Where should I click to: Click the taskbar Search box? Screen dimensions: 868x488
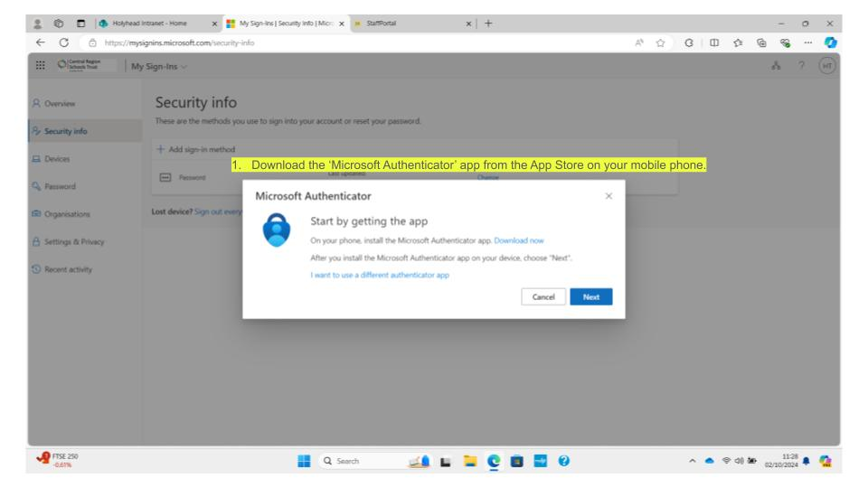360,461
